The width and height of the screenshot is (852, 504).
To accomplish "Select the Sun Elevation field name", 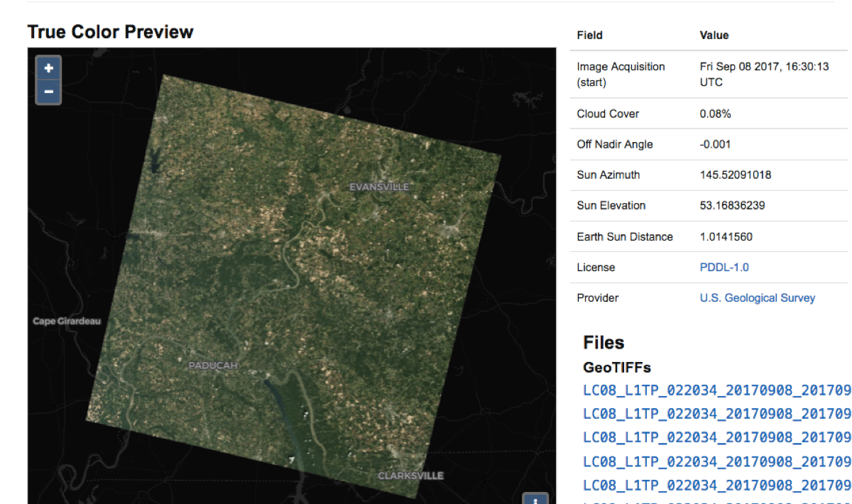I will (611, 206).
